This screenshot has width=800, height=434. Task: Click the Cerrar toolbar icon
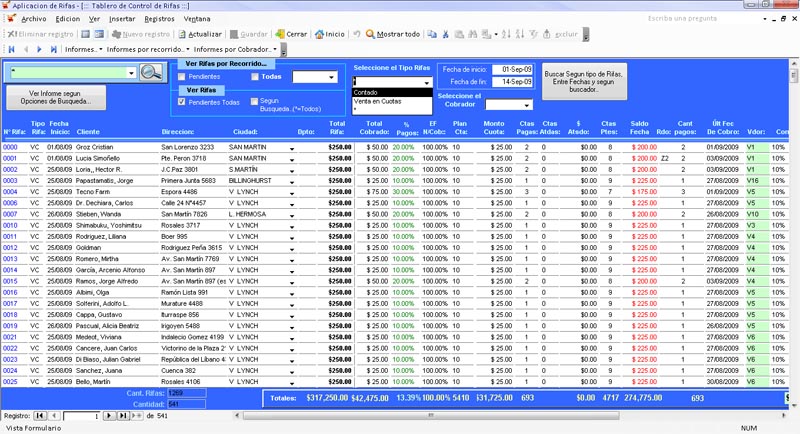(280, 34)
